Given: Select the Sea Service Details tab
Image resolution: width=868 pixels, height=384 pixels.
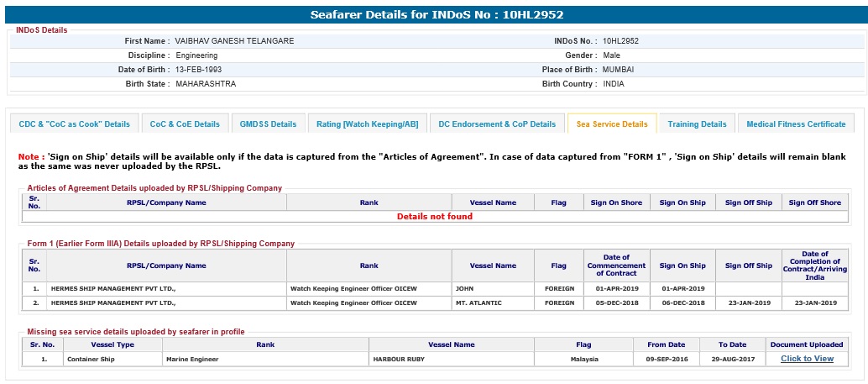Looking at the screenshot, I should click(611, 124).
